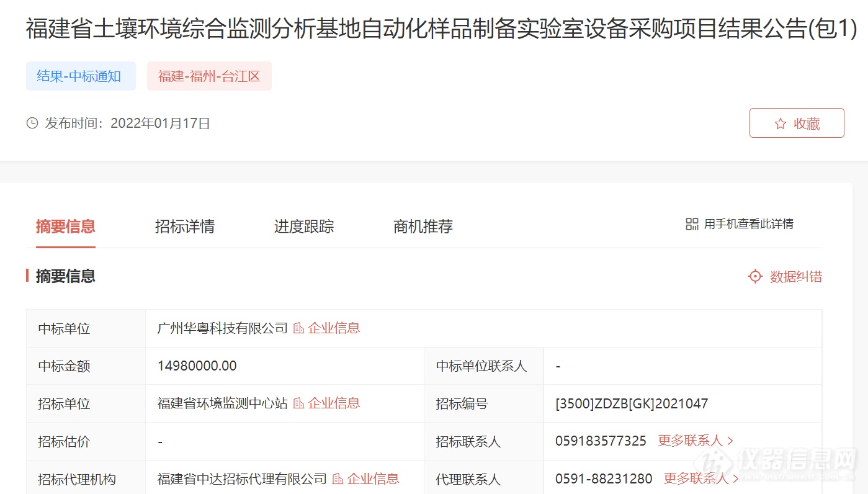Click the tender number [3500]ZDZB[GK]2021047

click(632, 404)
